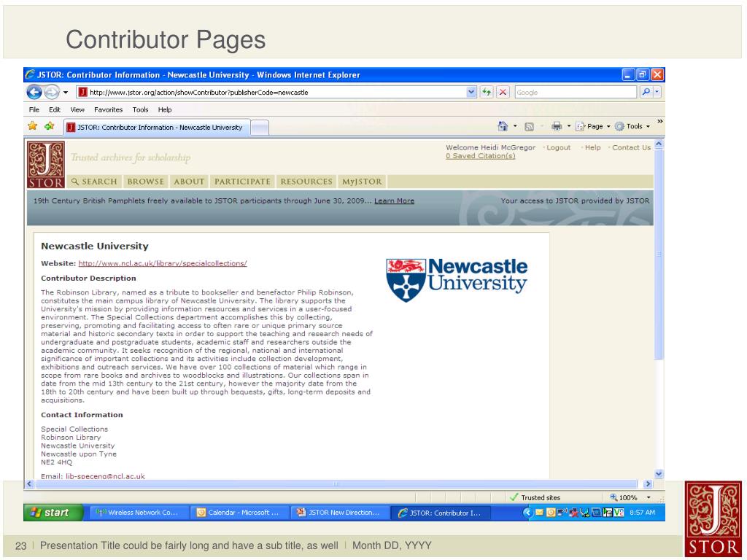This screenshot has height=560, width=747.
Task: Open the Help menu in menu bar
Action: point(165,109)
